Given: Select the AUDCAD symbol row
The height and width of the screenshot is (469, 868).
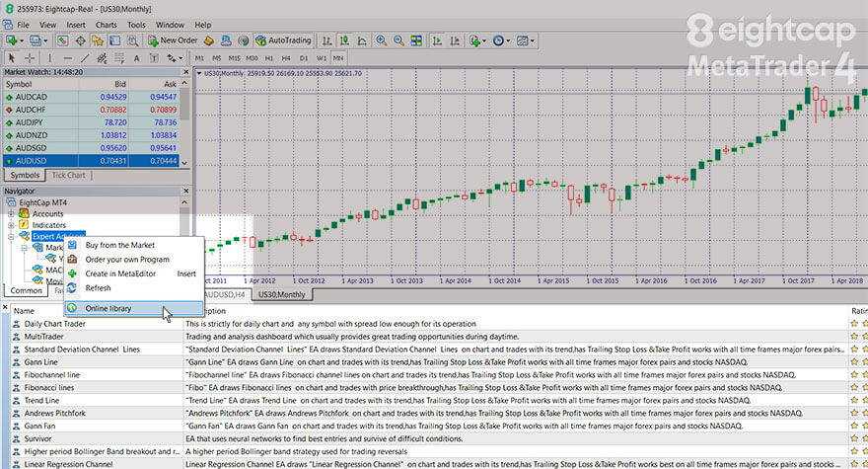Looking at the screenshot, I should click(x=92, y=97).
